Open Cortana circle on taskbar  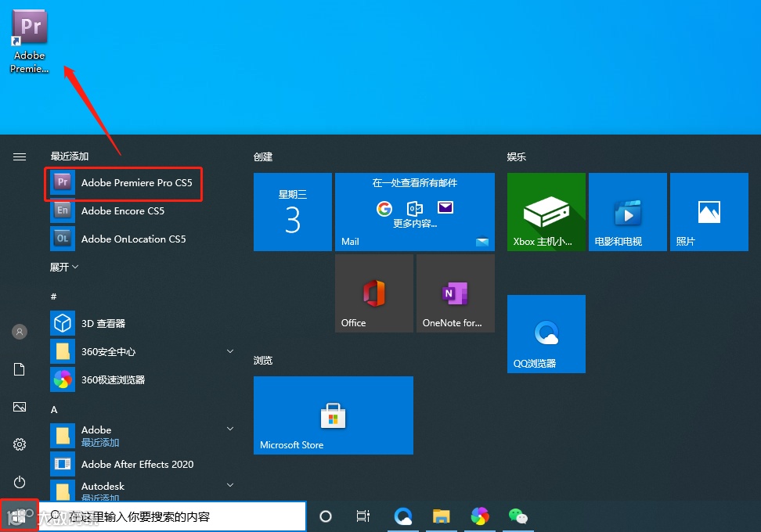(326, 516)
